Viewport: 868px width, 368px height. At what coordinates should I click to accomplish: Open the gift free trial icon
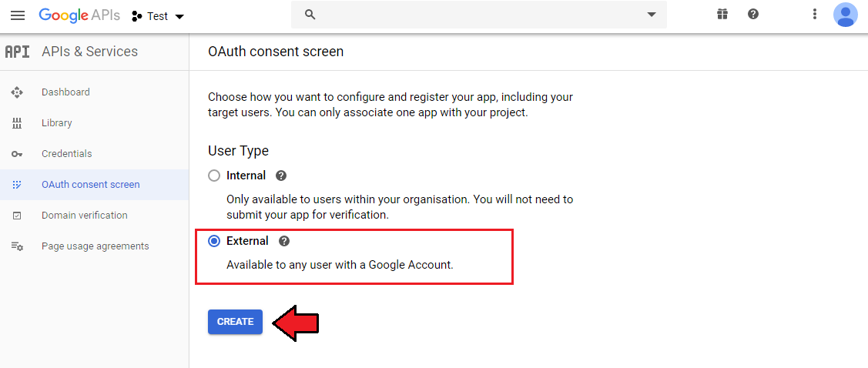click(x=722, y=15)
